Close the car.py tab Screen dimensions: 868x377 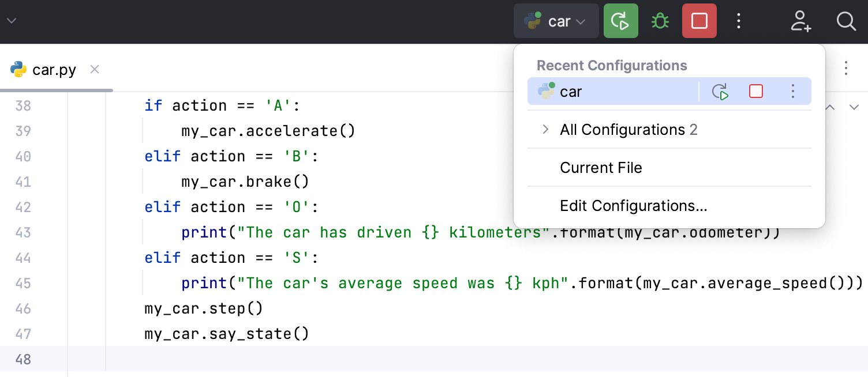[94, 69]
